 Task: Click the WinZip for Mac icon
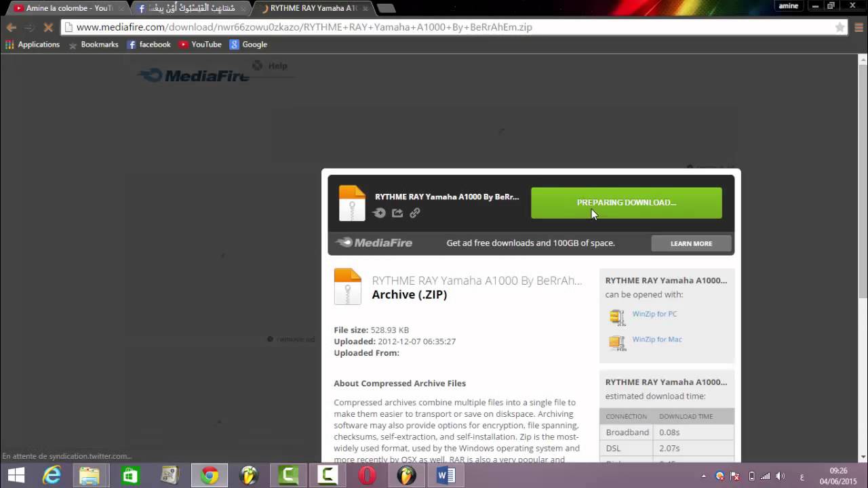617,342
